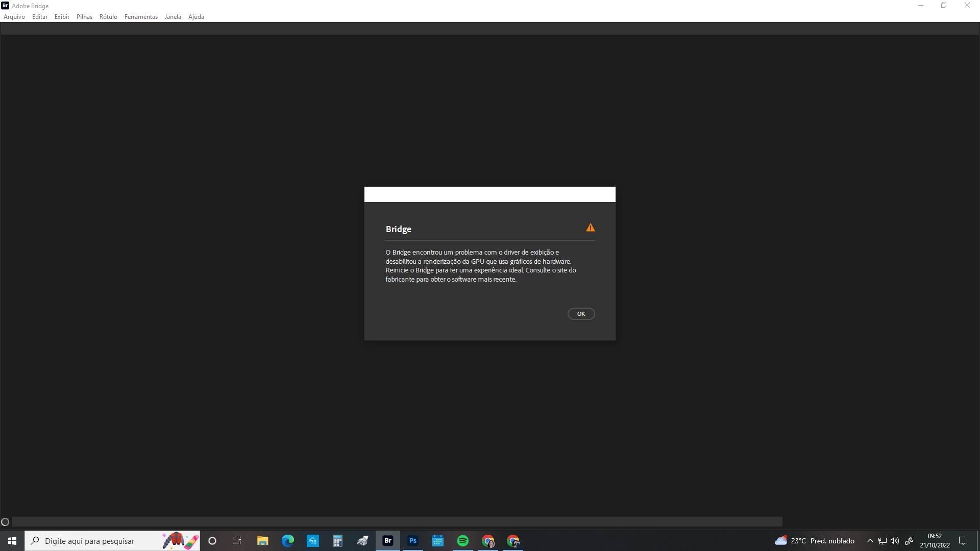Click the volume icon in system tray
The width and height of the screenshot is (980, 551).
tap(895, 541)
